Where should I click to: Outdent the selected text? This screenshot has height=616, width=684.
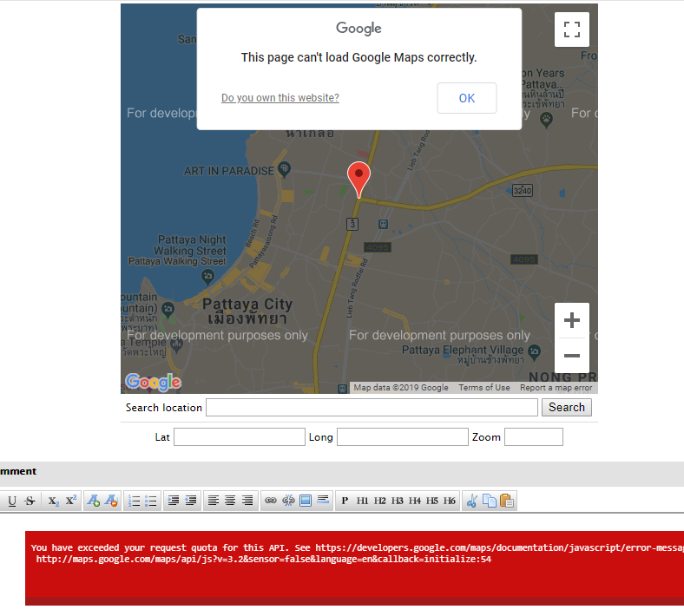pyautogui.click(x=191, y=501)
